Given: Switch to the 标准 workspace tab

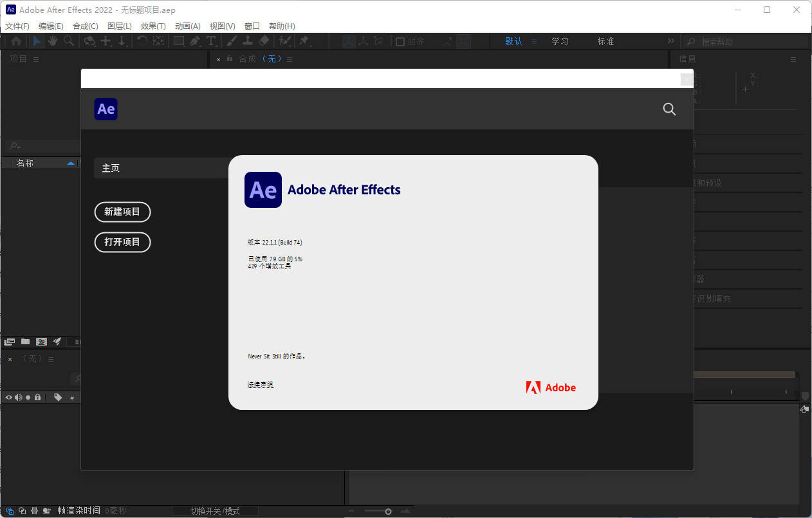Looking at the screenshot, I should [x=605, y=41].
